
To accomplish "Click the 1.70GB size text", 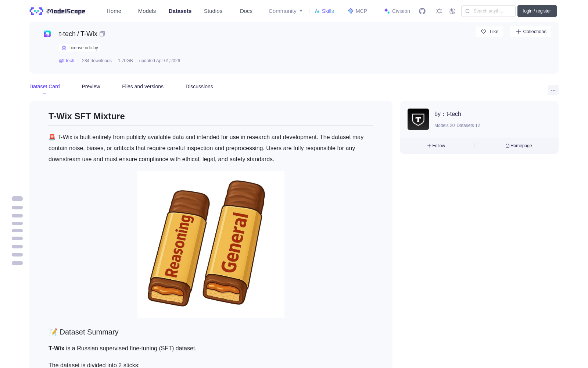I will tap(125, 61).
